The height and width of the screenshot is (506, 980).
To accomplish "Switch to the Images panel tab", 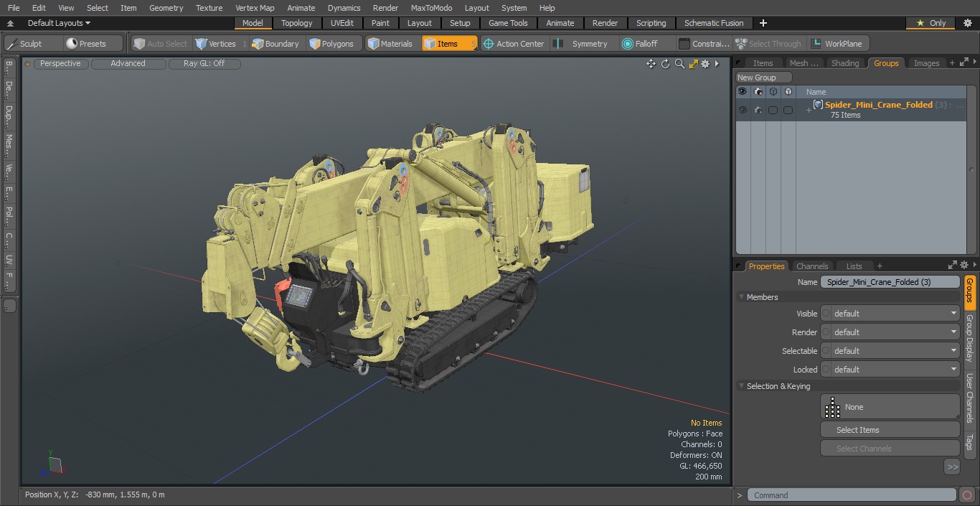I will (926, 63).
